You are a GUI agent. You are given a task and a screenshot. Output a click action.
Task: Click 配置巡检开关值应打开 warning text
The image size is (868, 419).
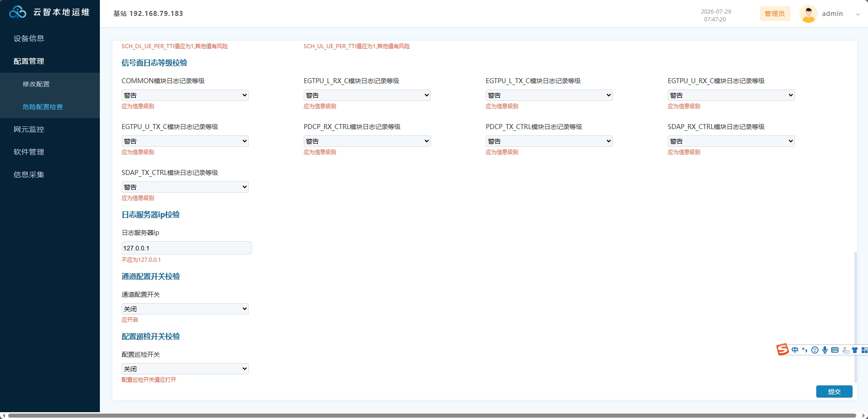[149, 380]
